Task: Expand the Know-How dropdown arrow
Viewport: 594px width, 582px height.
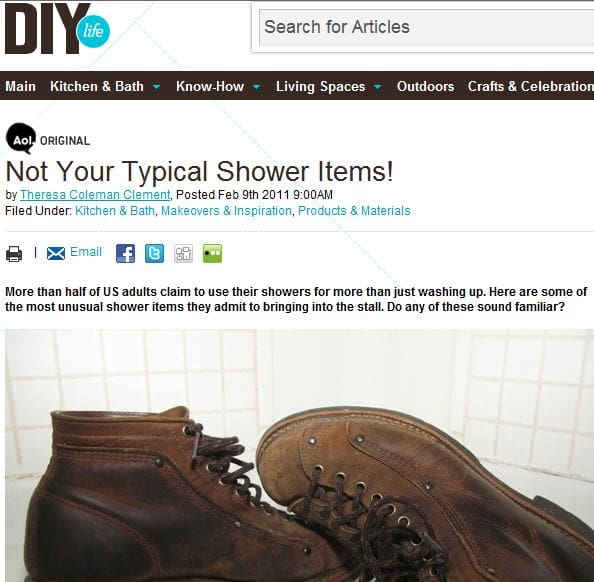Action: coord(256,87)
